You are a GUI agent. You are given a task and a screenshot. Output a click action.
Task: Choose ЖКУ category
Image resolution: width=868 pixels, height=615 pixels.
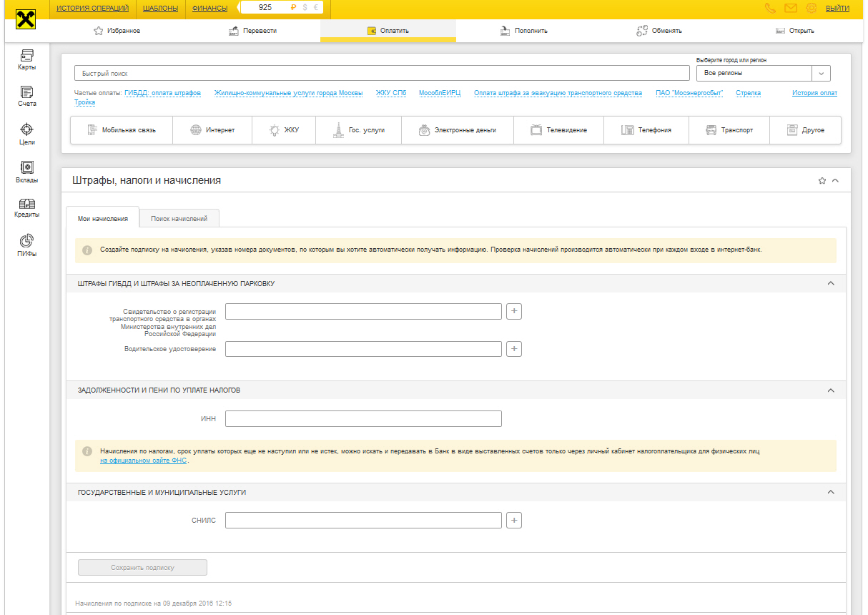coord(284,130)
